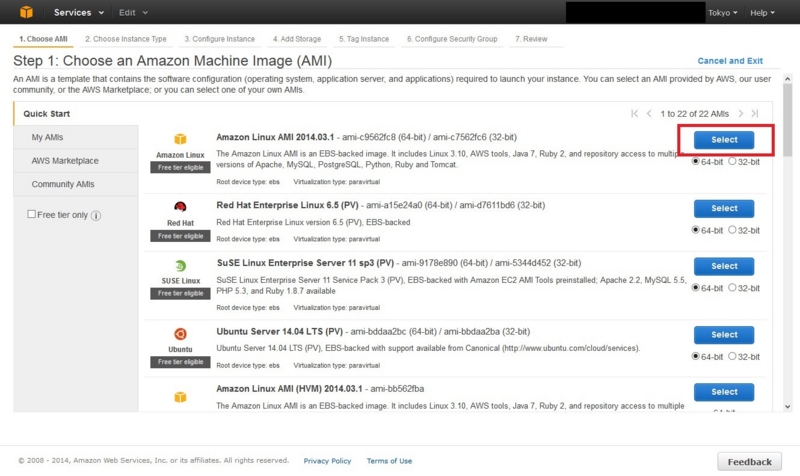Switch to the 6. Configure Security Group tab

[452, 39]
